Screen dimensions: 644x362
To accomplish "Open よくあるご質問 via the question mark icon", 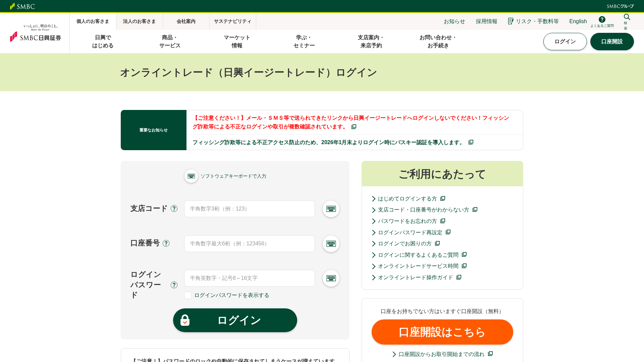I will (x=602, y=19).
